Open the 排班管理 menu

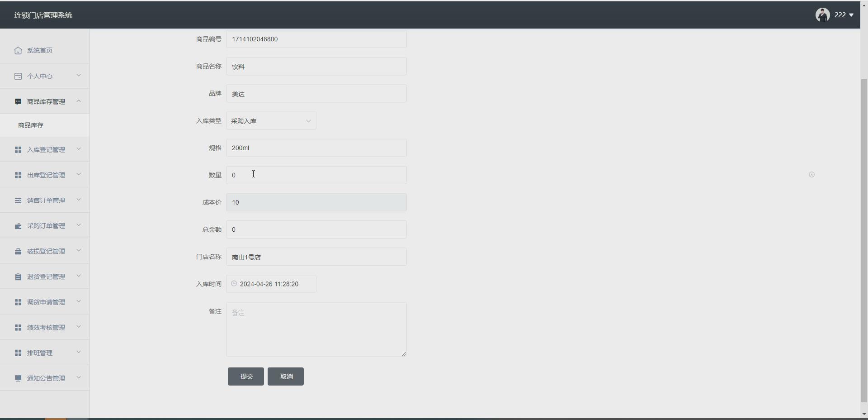[x=45, y=353]
